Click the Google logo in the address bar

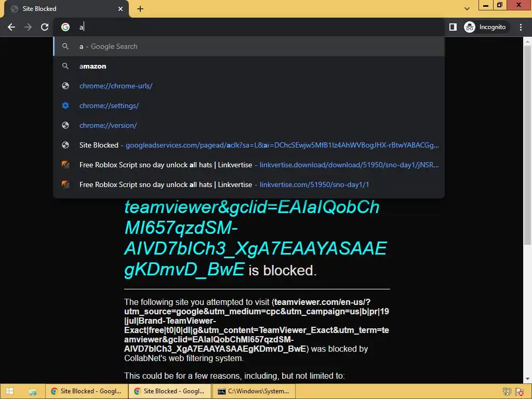coord(65,27)
